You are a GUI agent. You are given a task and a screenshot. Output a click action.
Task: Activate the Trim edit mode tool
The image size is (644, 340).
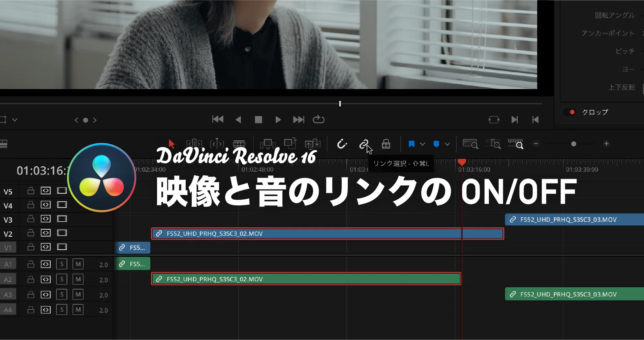(x=194, y=144)
